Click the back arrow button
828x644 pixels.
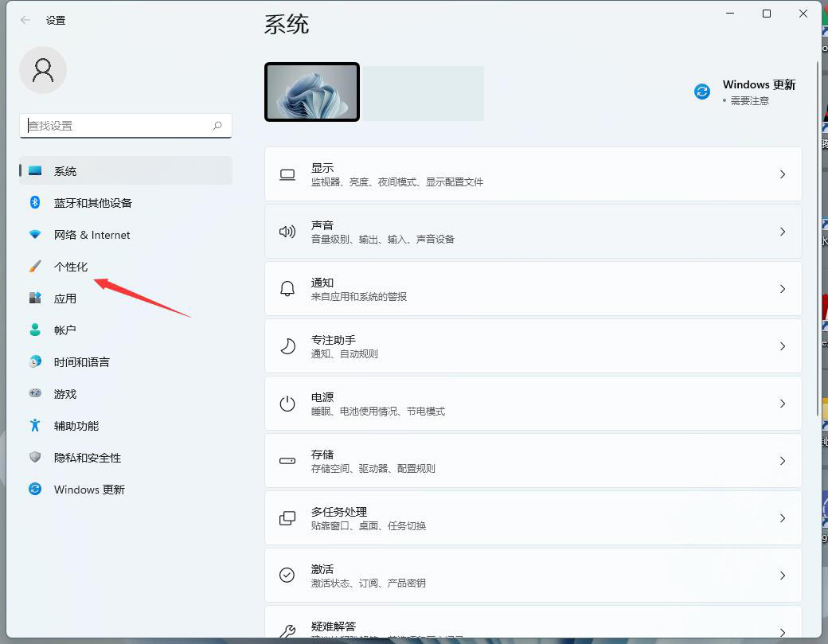[x=24, y=20]
